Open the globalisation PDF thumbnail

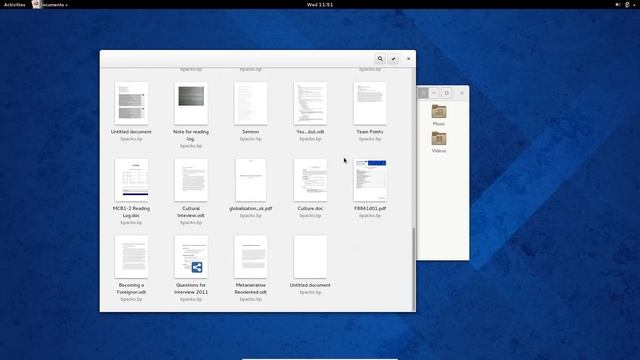coord(251,180)
